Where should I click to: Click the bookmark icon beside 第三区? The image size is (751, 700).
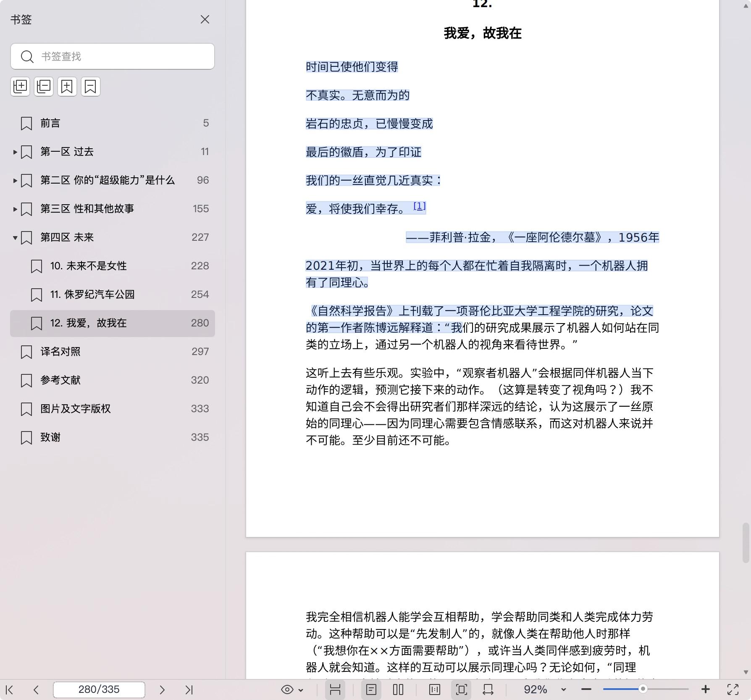26,209
